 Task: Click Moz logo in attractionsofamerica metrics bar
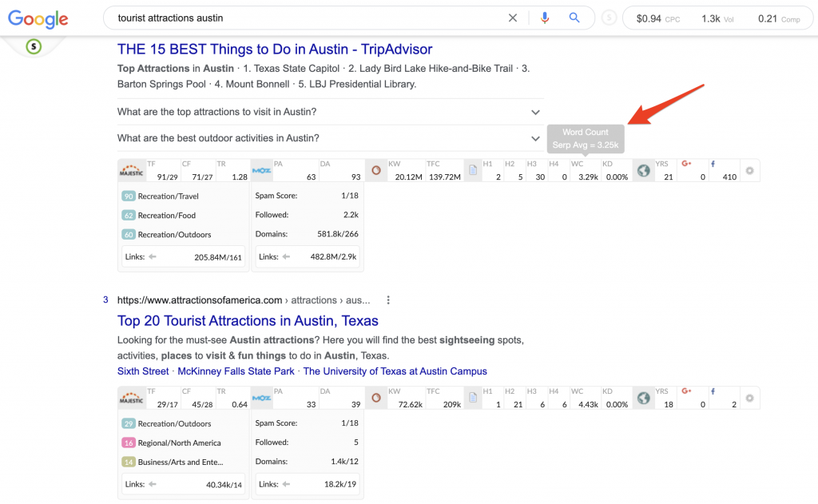point(261,398)
